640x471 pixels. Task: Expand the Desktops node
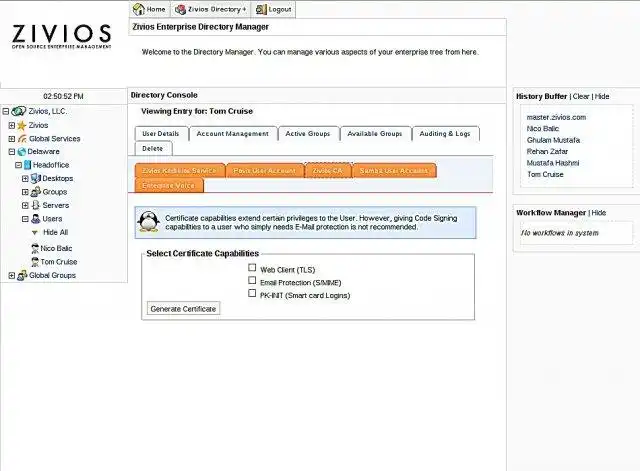coord(25,178)
